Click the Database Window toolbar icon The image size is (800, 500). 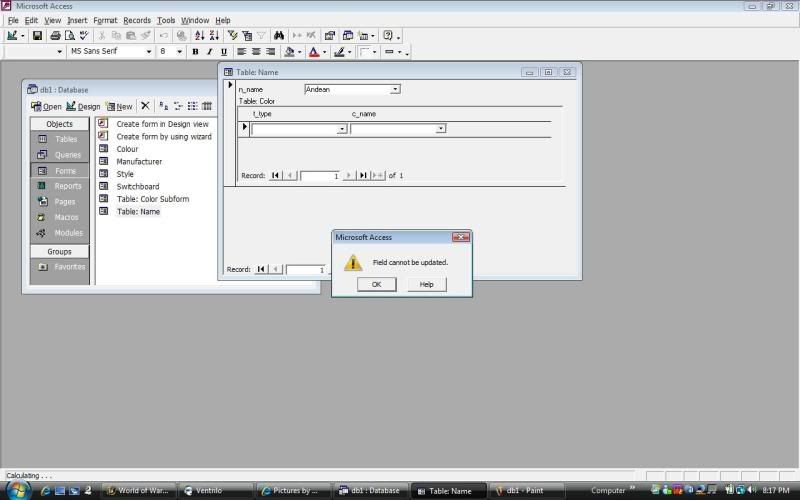(347, 35)
